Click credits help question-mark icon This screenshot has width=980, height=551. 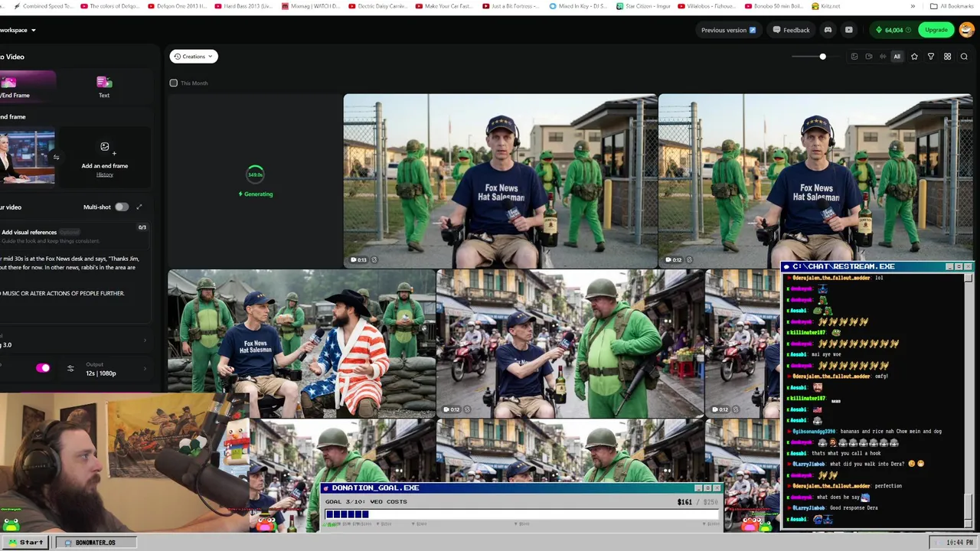(908, 30)
